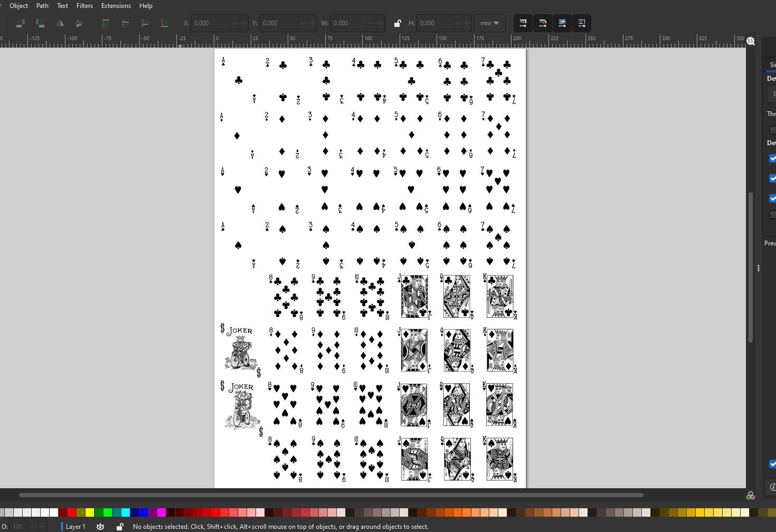
Task: Select the flip vertical icon
Action: point(79,23)
